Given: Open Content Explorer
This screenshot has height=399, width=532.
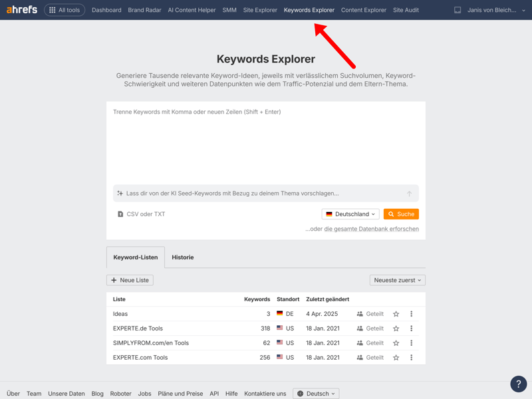Looking at the screenshot, I should [x=364, y=10].
